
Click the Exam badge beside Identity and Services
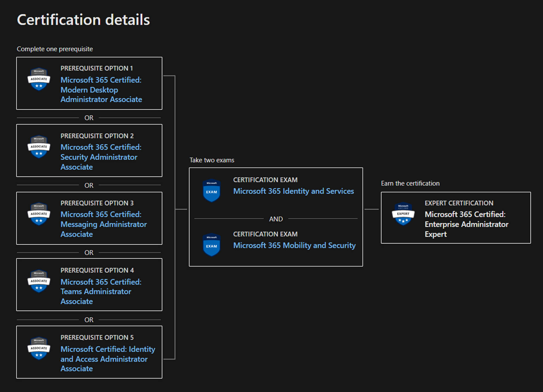click(211, 190)
